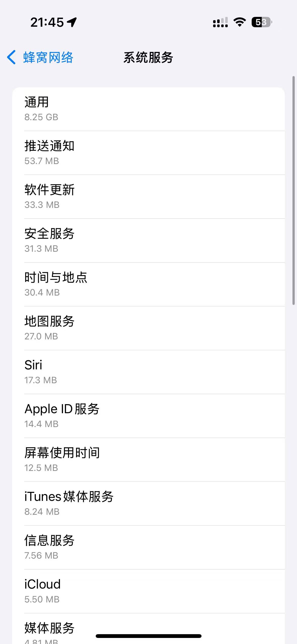This screenshot has width=297, height=644.
Task: Select the 屏幕使用时间 row
Action: 148,460
